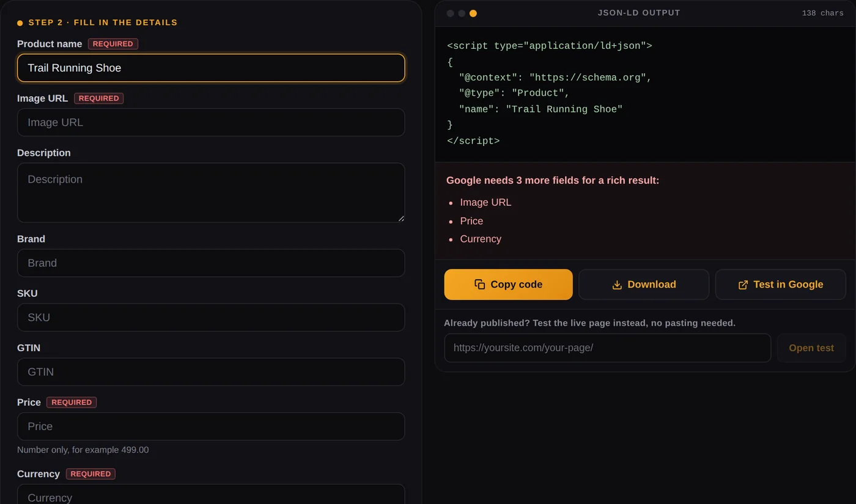856x504 pixels.
Task: Click the Description textarea
Action: click(211, 192)
